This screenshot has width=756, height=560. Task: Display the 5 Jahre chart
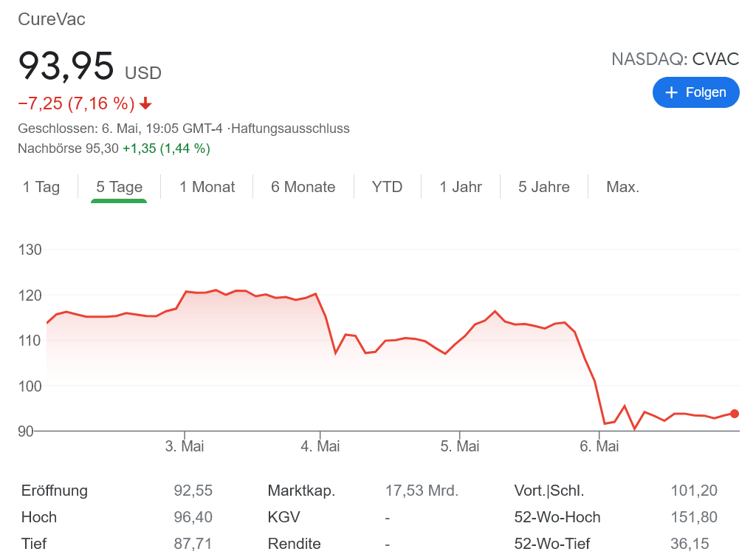(x=543, y=187)
